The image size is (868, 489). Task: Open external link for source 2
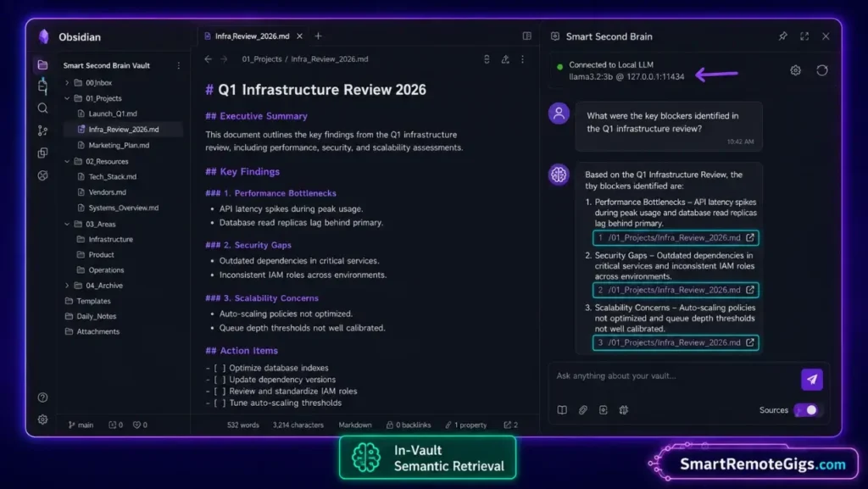pos(750,290)
